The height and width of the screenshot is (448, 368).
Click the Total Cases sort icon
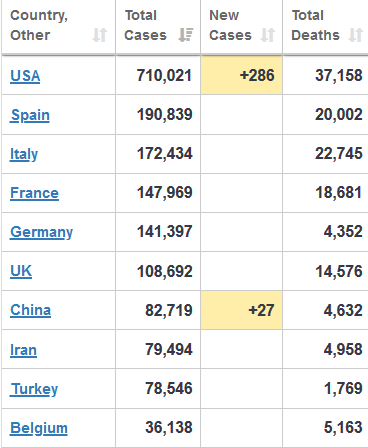(186, 35)
